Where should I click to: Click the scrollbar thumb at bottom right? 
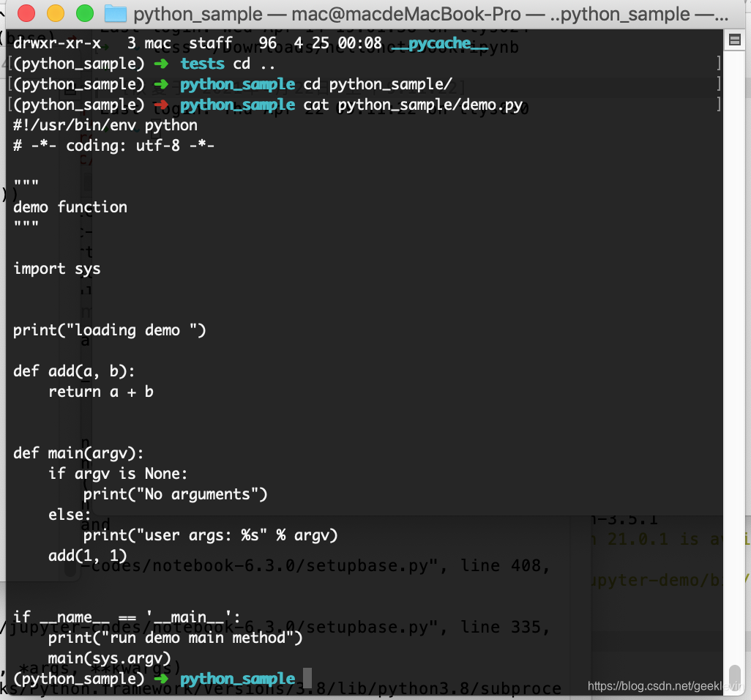(735, 677)
